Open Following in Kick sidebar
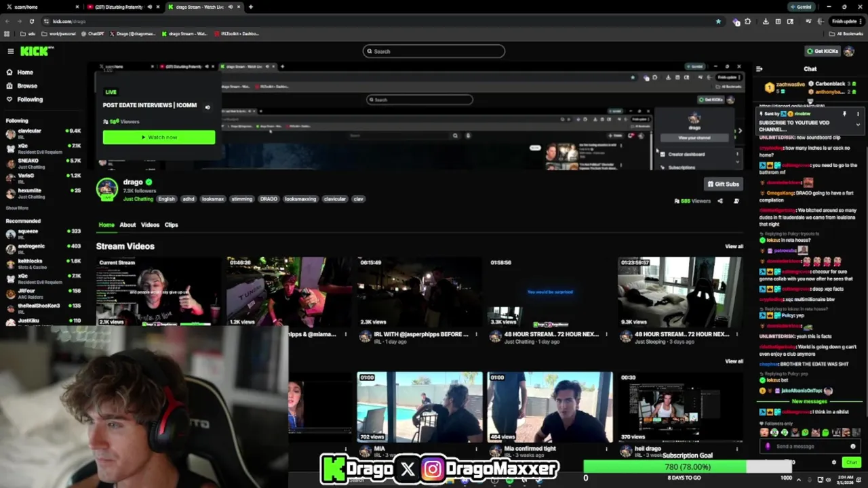The width and height of the screenshot is (868, 488). click(24, 99)
